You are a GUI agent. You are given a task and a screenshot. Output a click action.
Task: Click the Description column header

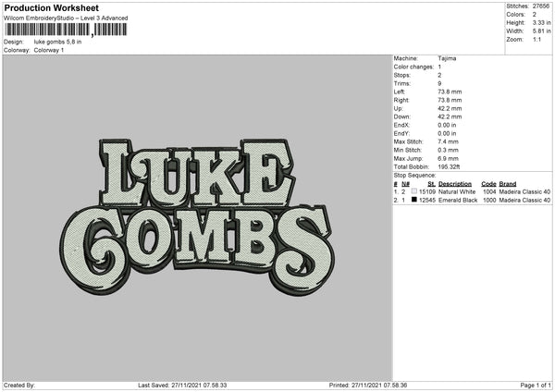click(x=455, y=184)
